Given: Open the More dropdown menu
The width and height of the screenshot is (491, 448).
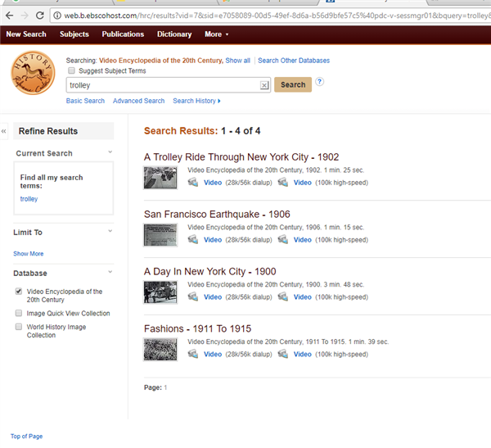Looking at the screenshot, I should tap(216, 34).
